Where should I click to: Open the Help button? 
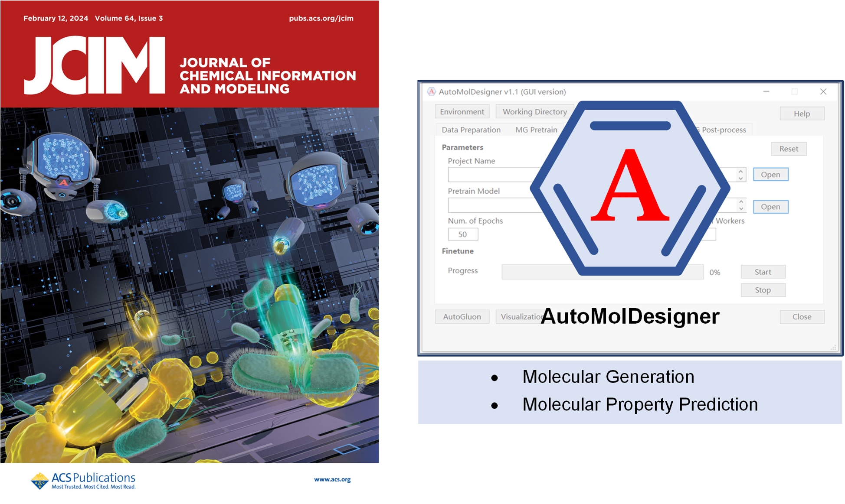[x=802, y=114]
